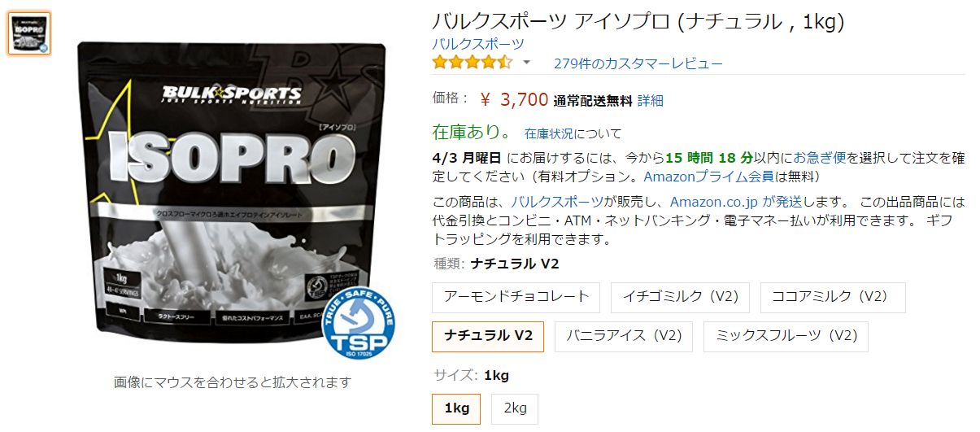Select the 1kg size option

click(x=456, y=408)
